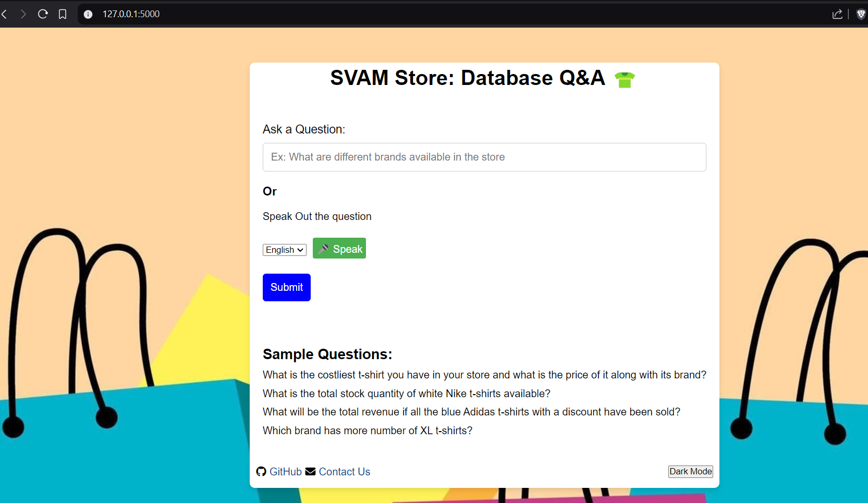Submit the question
Screen dimensions: 868x503
286,287
